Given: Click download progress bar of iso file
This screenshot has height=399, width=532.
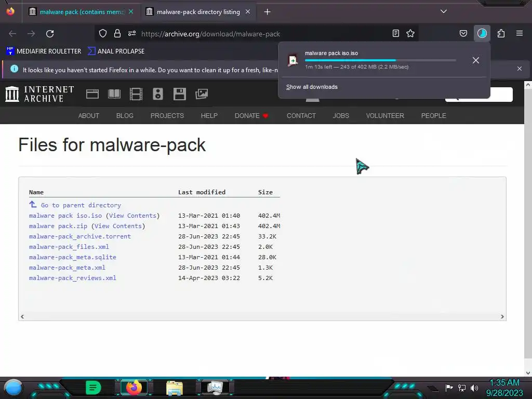Looking at the screenshot, I should [x=380, y=60].
